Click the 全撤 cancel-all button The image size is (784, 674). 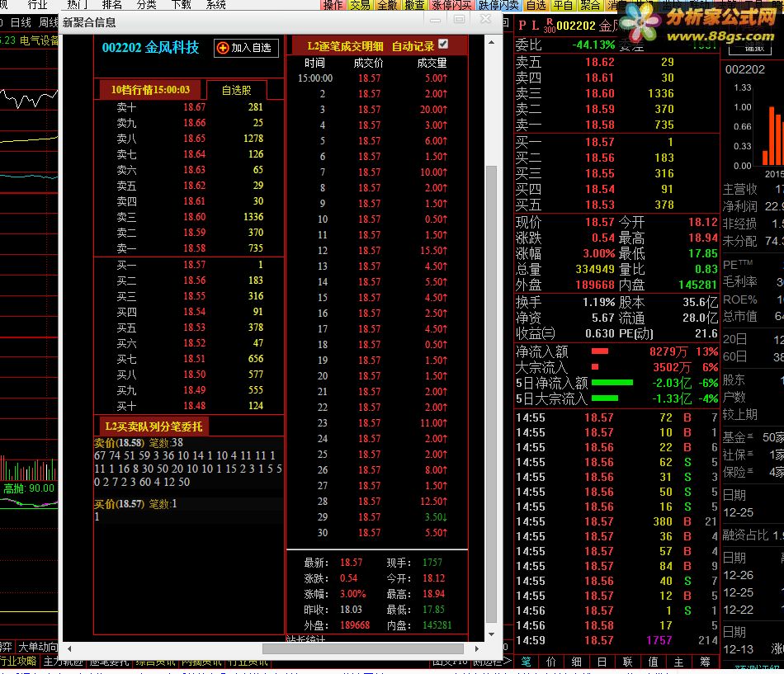coord(387,5)
